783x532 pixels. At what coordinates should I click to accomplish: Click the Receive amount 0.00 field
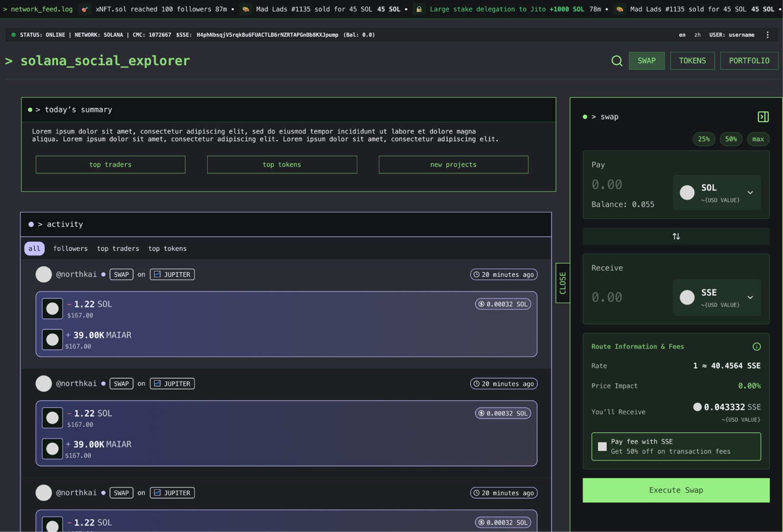point(607,297)
